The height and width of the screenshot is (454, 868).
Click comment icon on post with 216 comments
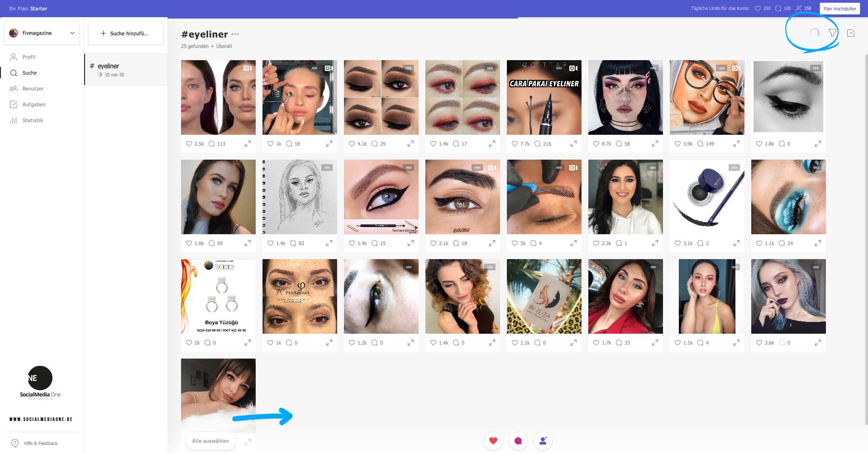[x=537, y=144]
